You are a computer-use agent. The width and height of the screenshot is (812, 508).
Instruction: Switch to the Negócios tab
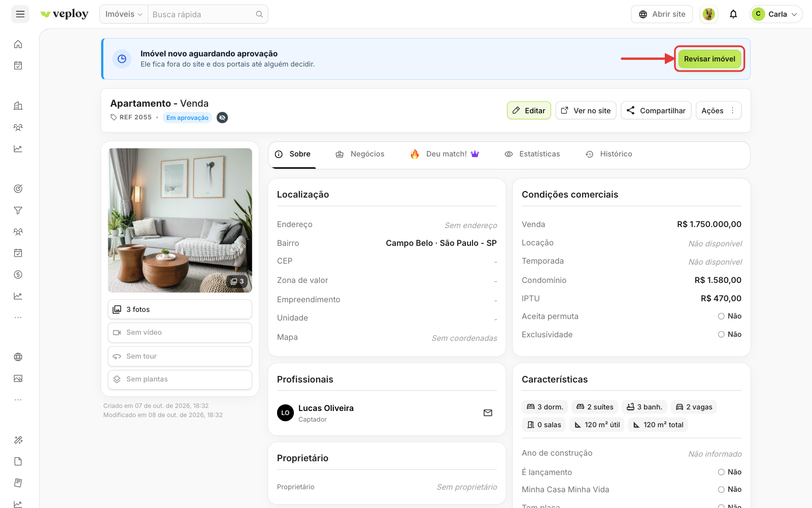click(x=360, y=154)
